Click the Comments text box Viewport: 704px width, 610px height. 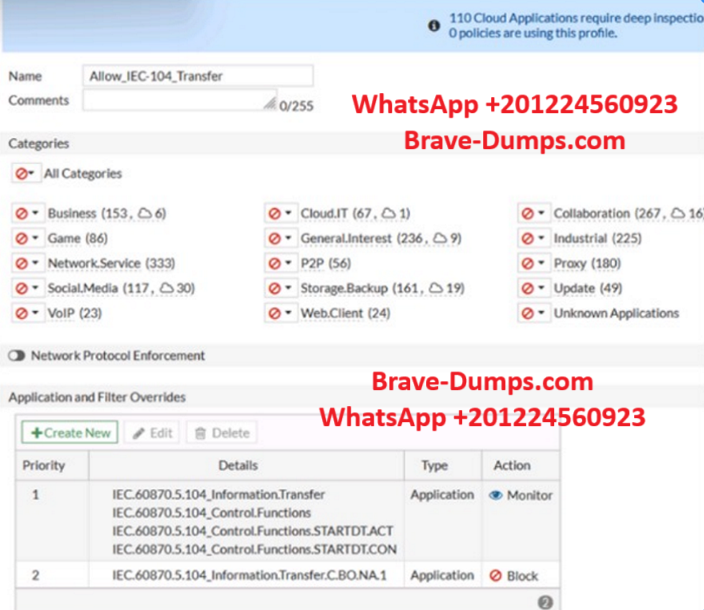point(180,100)
